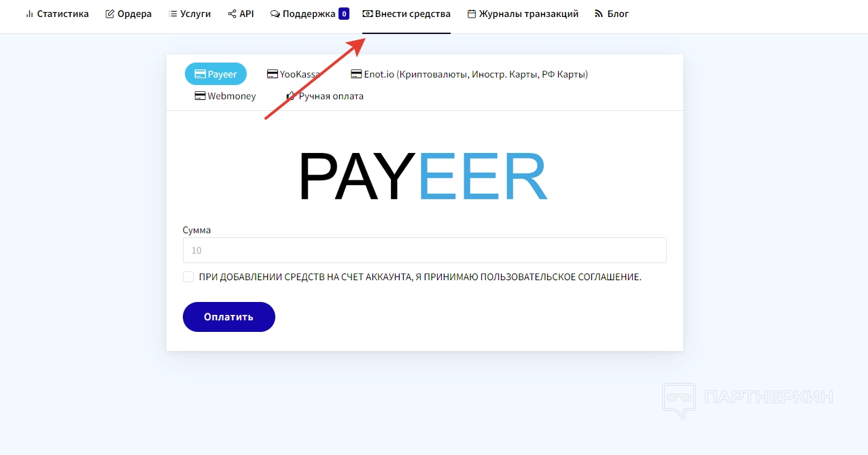868x455 pixels.
Task: Click the list icon beside Услуги
Action: 173,14
